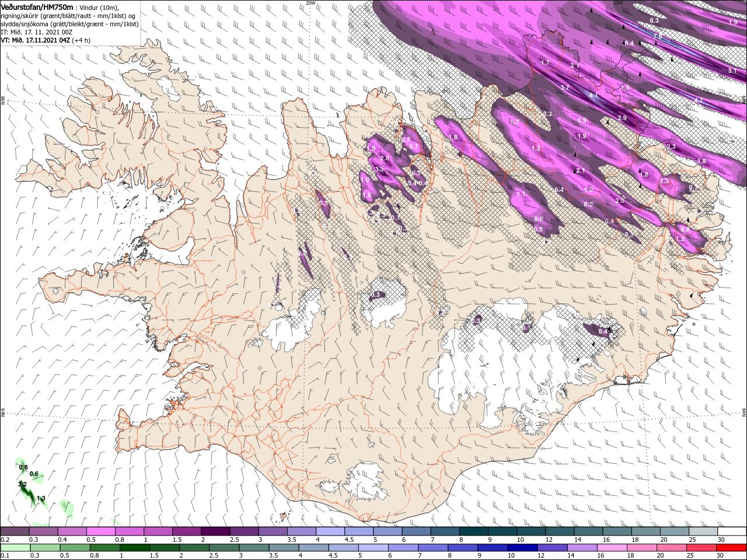Click the 7.8 snowfall value on the map
Image resolution: width=747 pixels, height=560 pixels.
[x=657, y=37]
